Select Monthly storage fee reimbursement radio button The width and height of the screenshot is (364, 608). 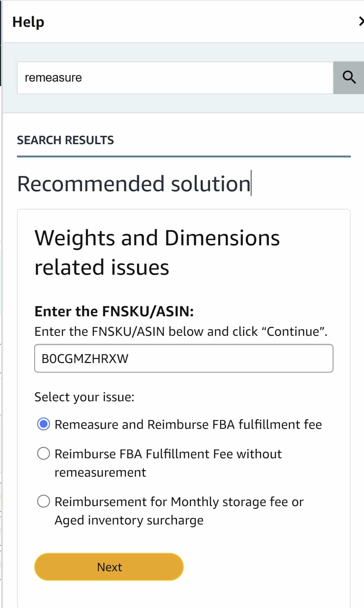point(43,501)
